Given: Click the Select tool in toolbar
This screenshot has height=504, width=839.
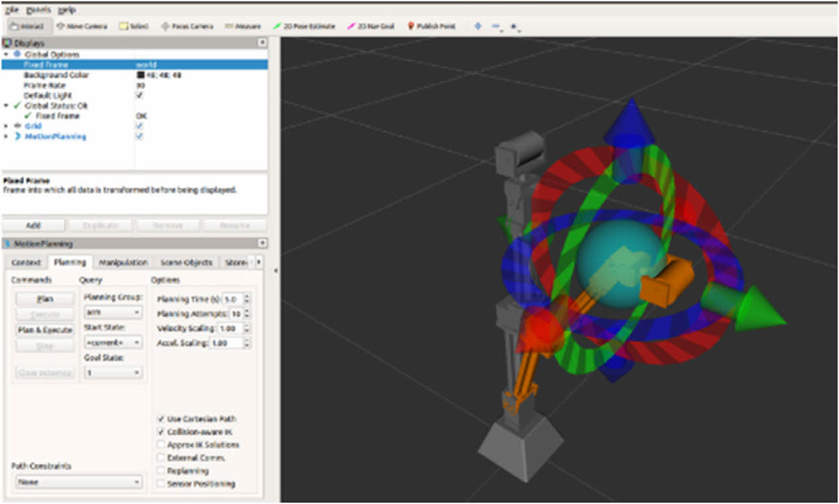Looking at the screenshot, I should click(133, 26).
